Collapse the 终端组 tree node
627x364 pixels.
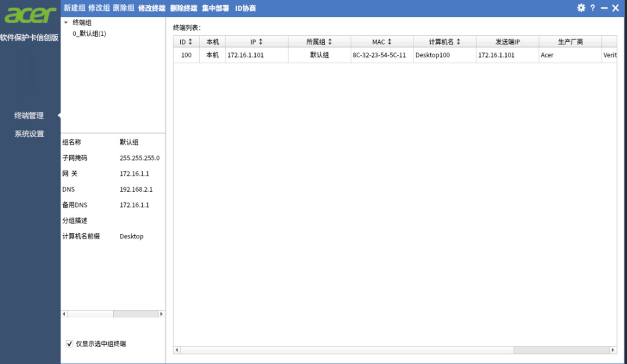point(66,23)
